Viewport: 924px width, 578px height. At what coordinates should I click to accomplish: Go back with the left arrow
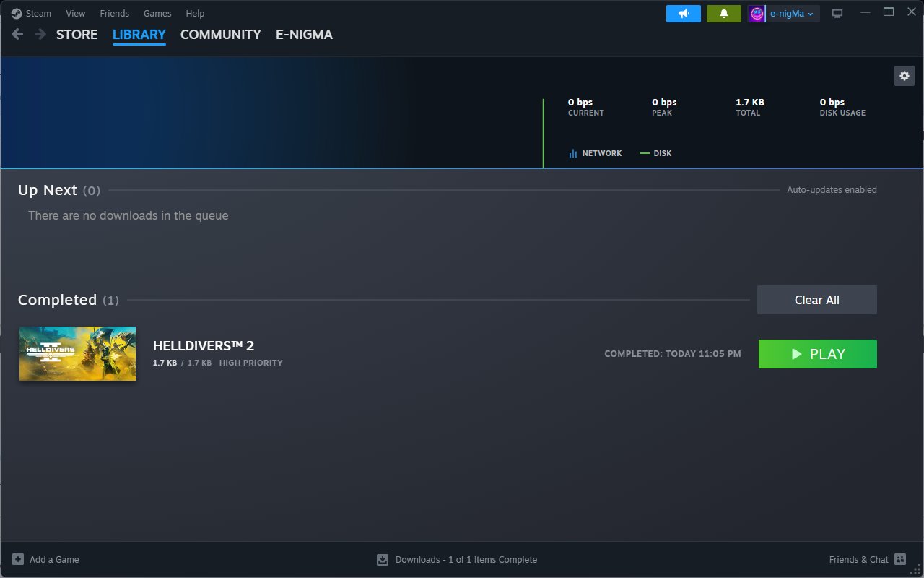(x=17, y=34)
